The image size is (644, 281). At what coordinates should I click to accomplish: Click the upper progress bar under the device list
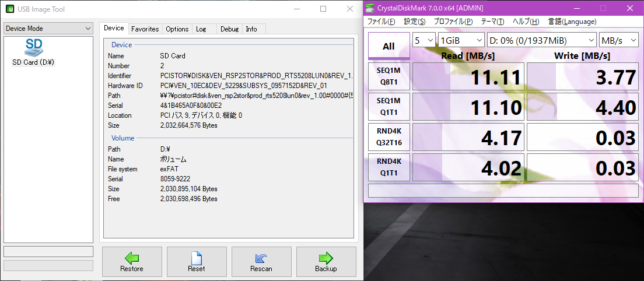(48, 251)
